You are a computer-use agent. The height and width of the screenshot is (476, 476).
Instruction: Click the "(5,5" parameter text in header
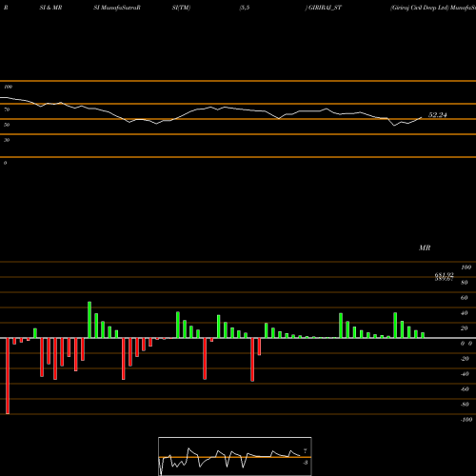245,8
